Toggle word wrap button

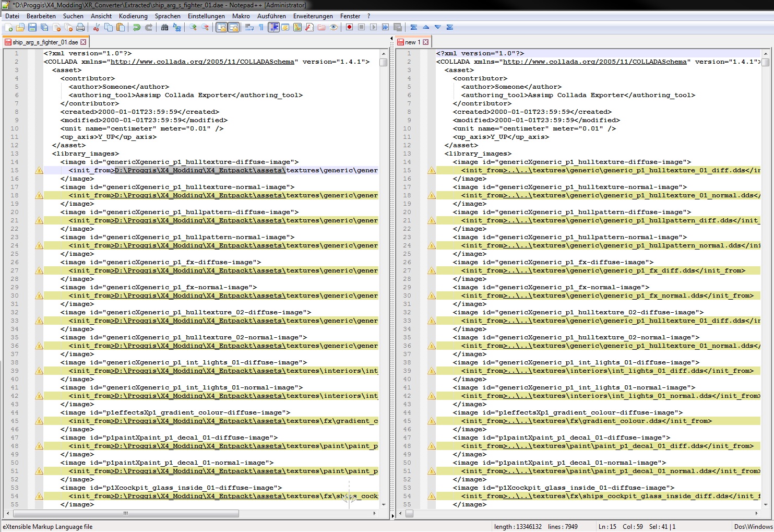pos(249,27)
